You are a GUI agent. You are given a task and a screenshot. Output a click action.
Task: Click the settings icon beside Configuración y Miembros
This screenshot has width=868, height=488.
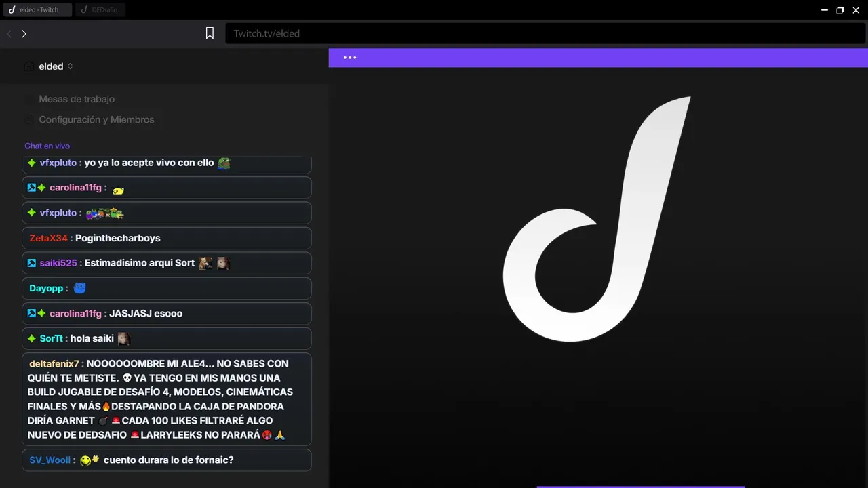(x=29, y=119)
